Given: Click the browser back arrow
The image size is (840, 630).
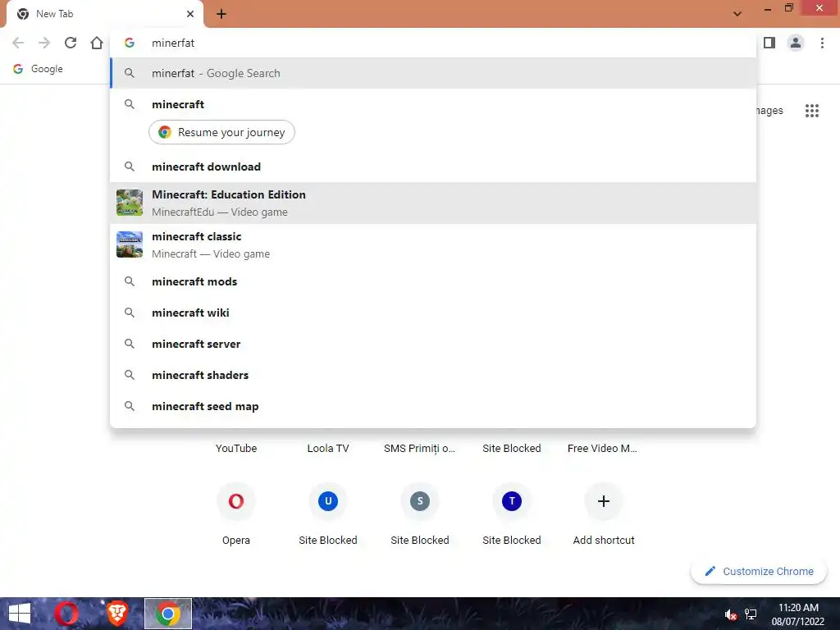Looking at the screenshot, I should click(18, 43).
